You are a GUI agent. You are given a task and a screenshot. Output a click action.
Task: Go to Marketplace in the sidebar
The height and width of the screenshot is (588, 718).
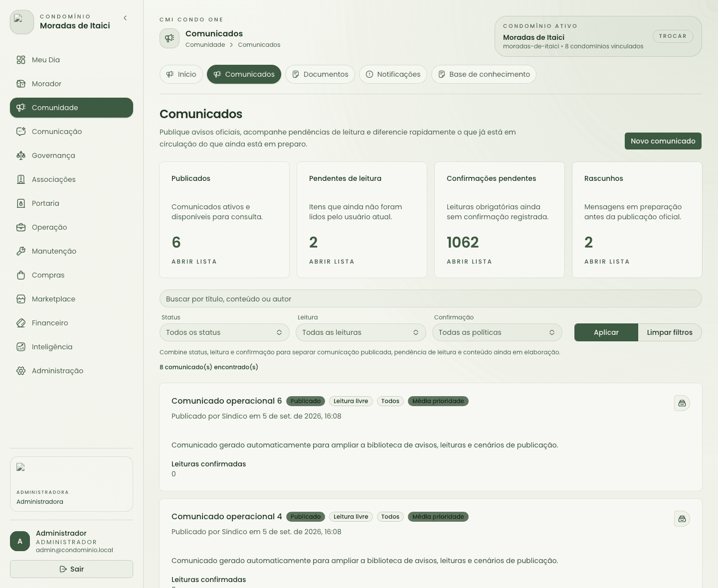click(x=71, y=299)
